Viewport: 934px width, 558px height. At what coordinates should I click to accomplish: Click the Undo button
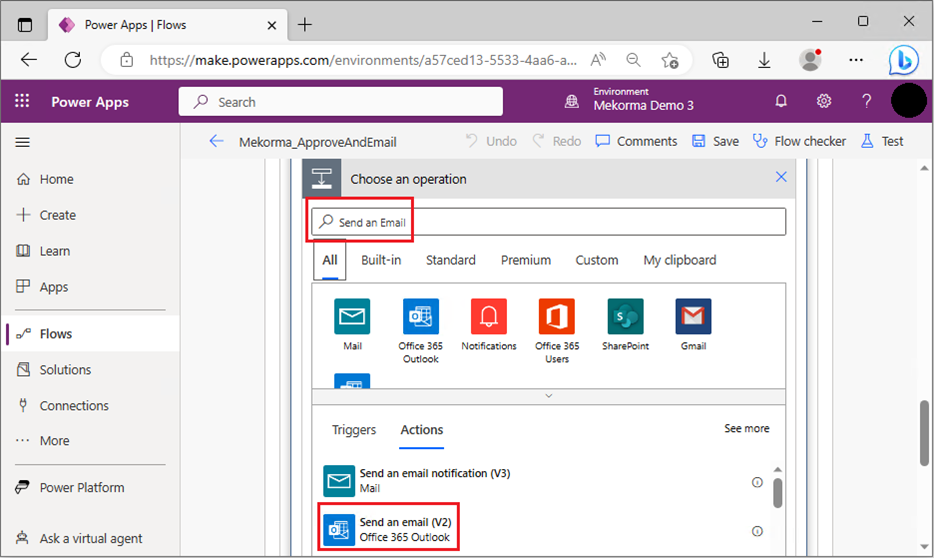coord(491,141)
